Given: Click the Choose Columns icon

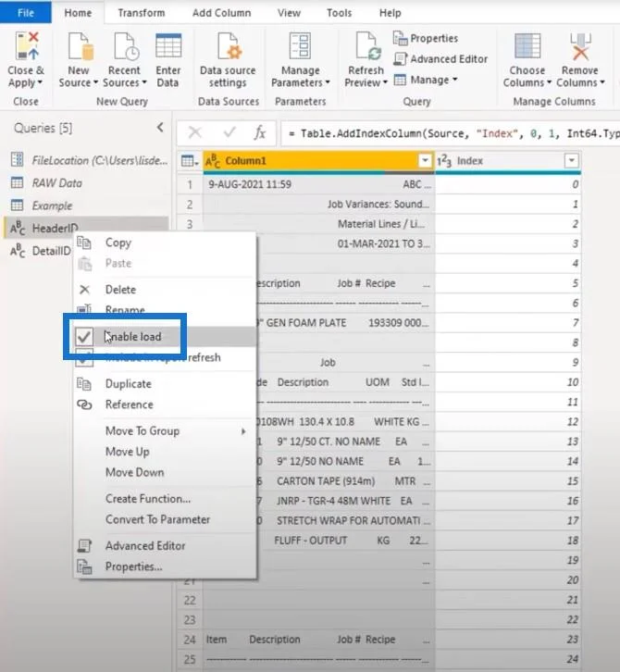Looking at the screenshot, I should 527,46.
